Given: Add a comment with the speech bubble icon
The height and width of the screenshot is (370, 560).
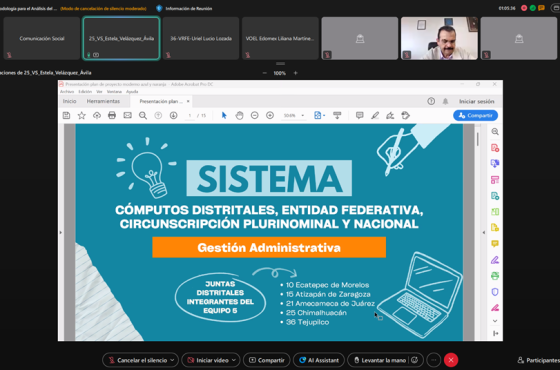Looking at the screenshot, I should (360, 115).
